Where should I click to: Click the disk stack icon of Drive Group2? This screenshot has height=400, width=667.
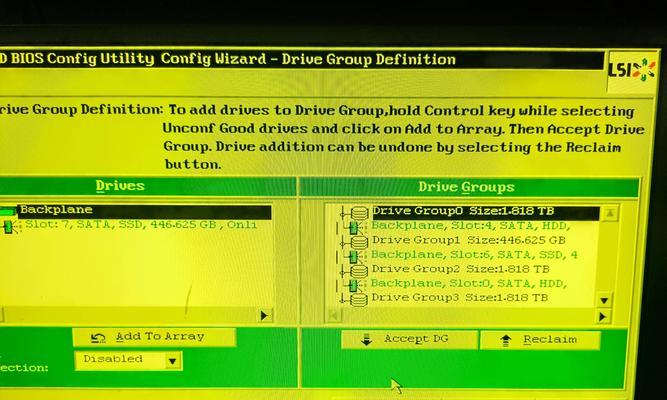359,271
